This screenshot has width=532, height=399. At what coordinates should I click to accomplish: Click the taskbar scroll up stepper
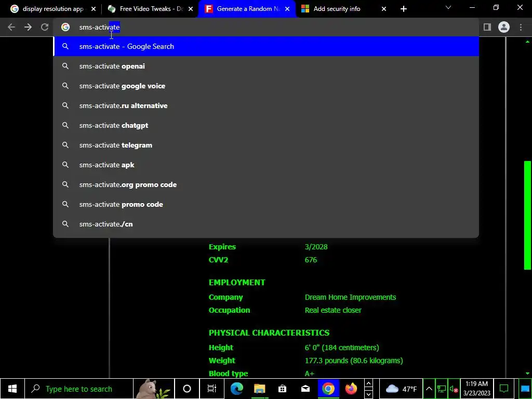click(368, 384)
